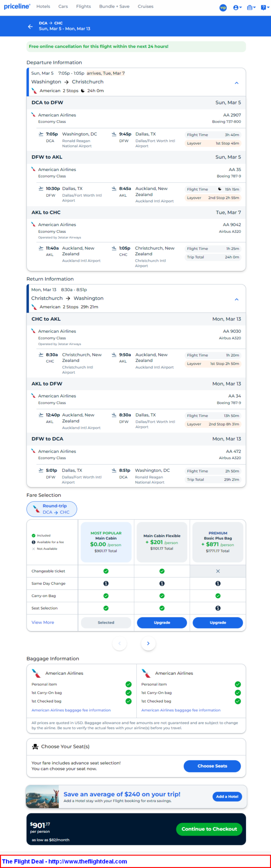Upgrade to Basic Plus Bag
Image resolution: width=271 pixels, height=868 pixels.
pyautogui.click(x=218, y=622)
